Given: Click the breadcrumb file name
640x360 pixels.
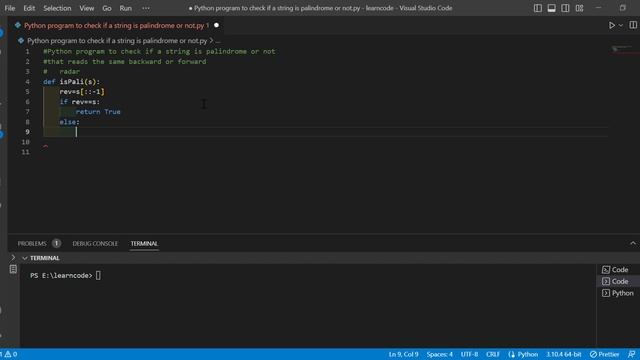Looking at the screenshot, I should pyautogui.click(x=117, y=41).
